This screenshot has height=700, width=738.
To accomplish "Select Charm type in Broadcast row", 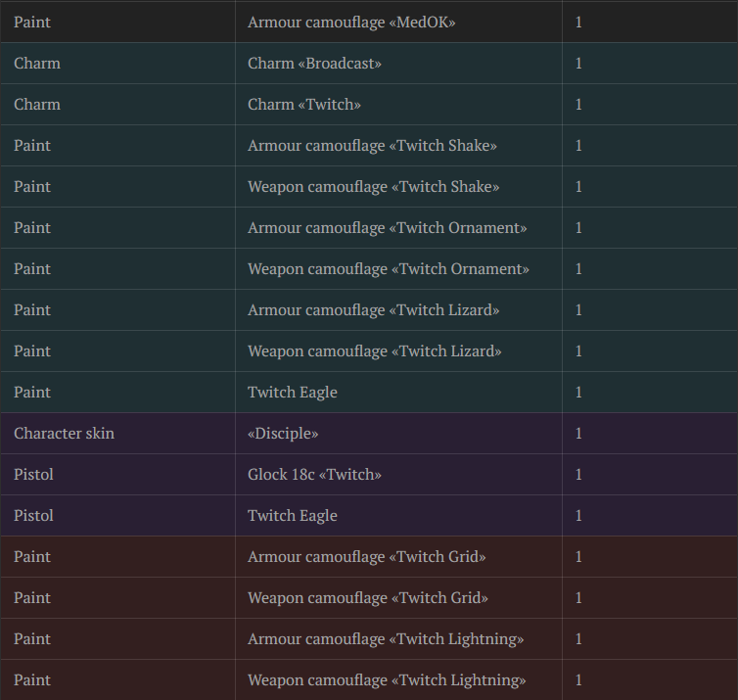I will (37, 63).
